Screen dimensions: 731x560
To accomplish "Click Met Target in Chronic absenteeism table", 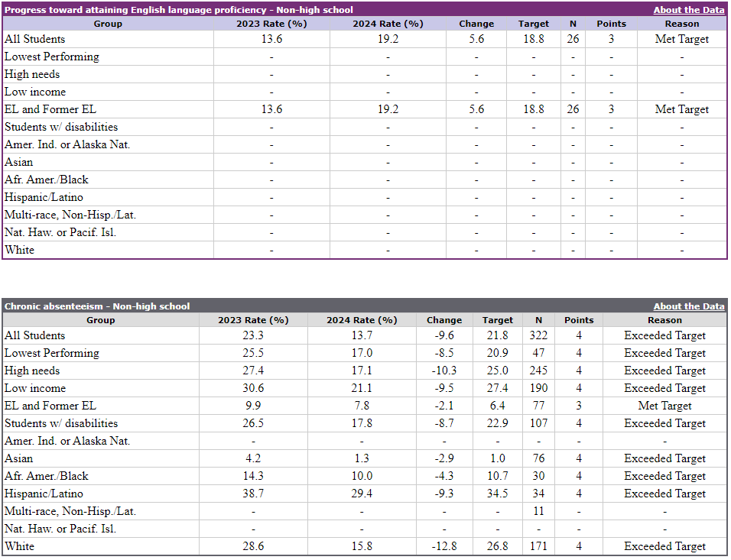I will pyautogui.click(x=664, y=406).
